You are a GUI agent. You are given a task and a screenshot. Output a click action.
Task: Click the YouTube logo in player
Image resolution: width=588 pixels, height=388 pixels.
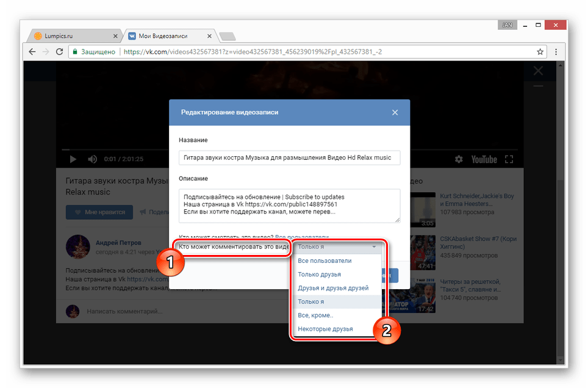484,159
